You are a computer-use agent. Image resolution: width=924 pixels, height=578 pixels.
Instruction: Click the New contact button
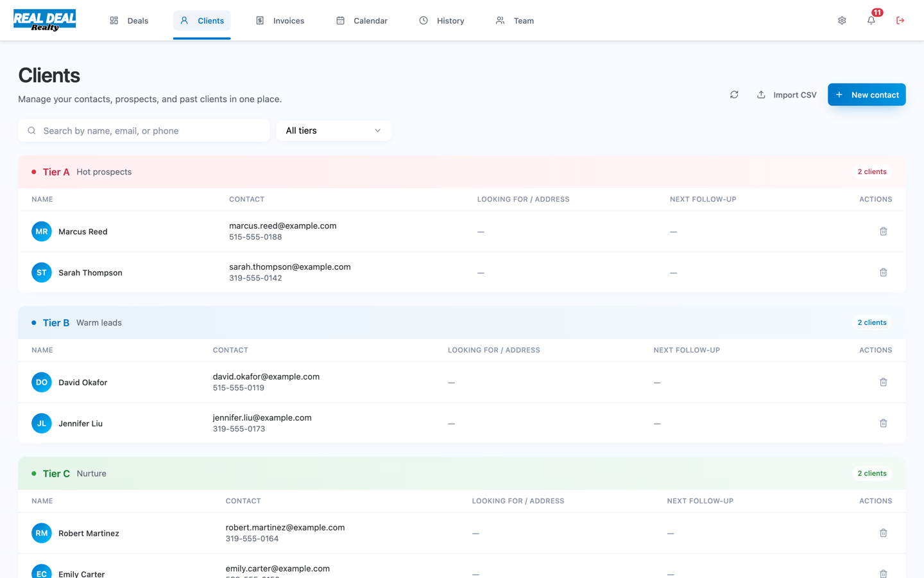(x=867, y=94)
